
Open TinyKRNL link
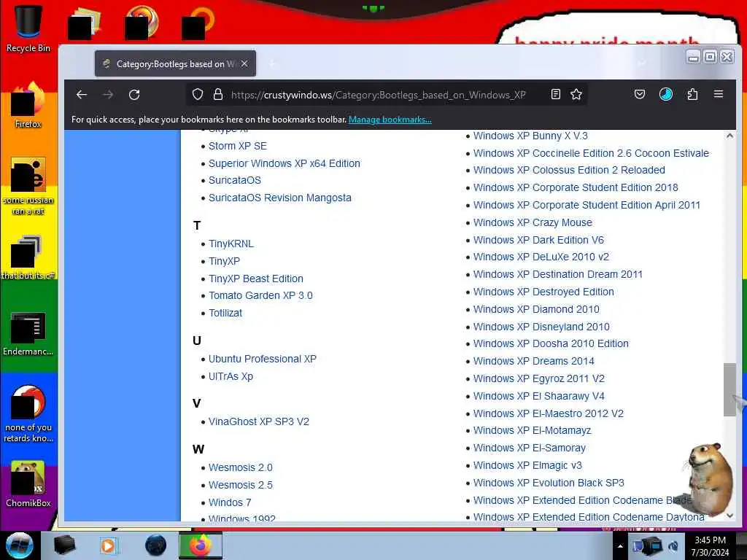tap(231, 244)
